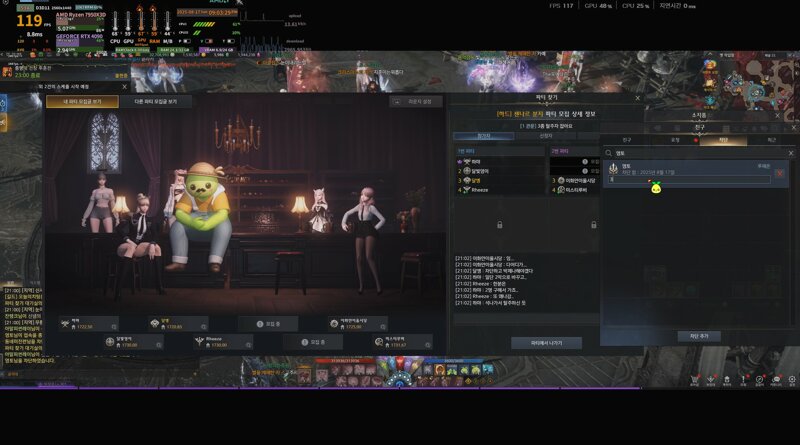Open the 차단 blocked tab

(723, 140)
